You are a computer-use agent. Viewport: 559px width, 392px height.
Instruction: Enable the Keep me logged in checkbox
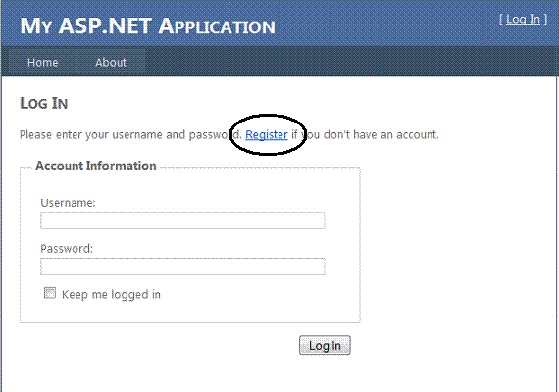point(50,293)
